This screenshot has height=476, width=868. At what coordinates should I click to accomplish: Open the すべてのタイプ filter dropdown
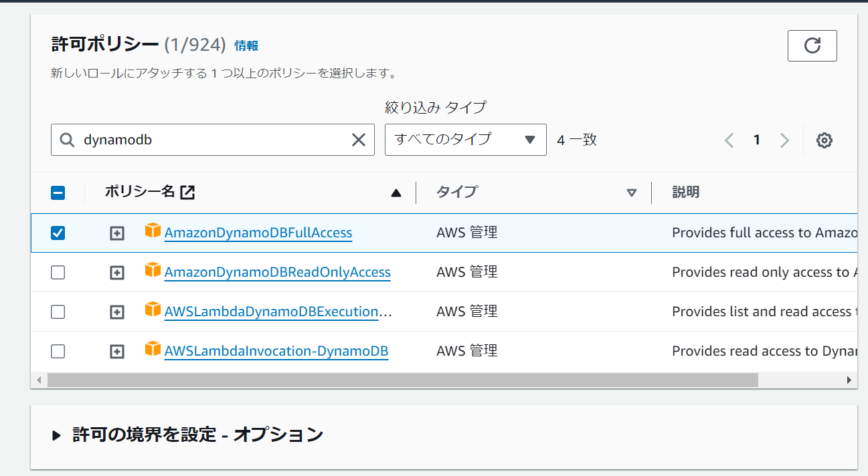[x=466, y=140]
